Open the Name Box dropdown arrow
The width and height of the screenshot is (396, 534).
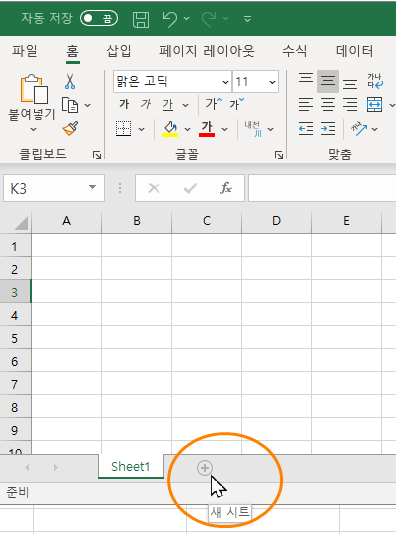tap(92, 187)
